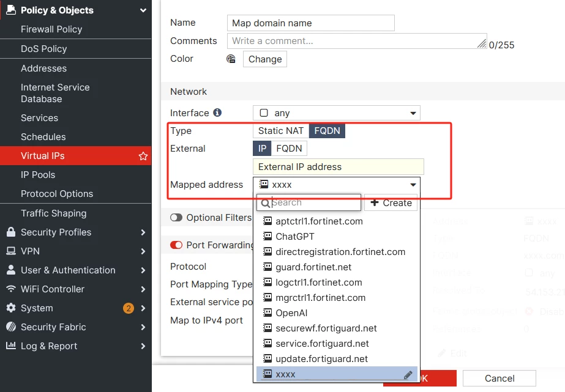Select securewf.fortiguard.net from list

[337, 328]
